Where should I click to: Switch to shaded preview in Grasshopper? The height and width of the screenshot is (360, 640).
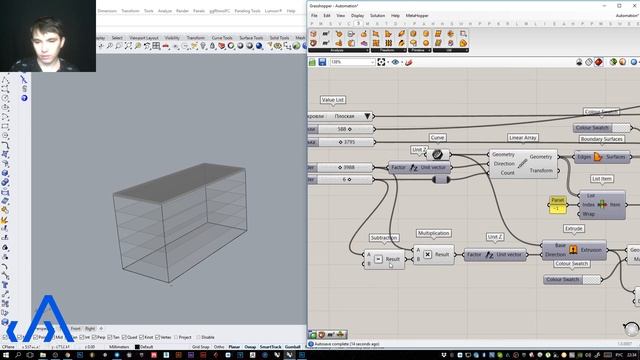coord(598,62)
